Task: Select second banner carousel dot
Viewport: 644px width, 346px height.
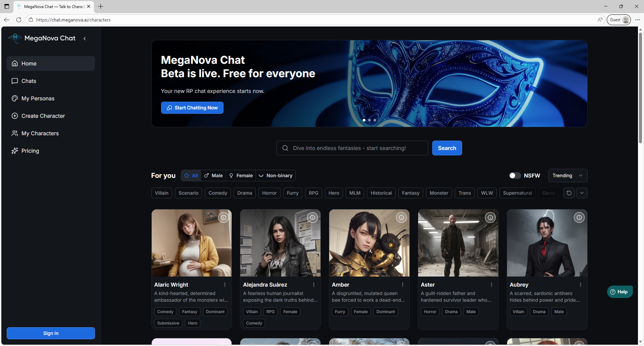Action: click(x=369, y=120)
